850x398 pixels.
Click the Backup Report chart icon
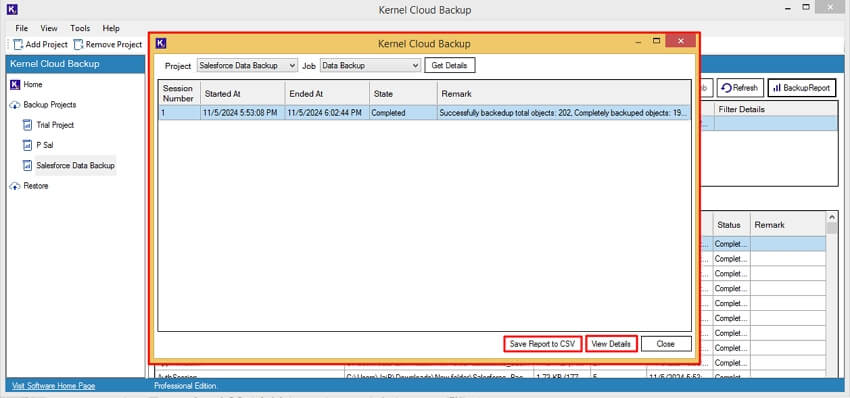coord(777,88)
